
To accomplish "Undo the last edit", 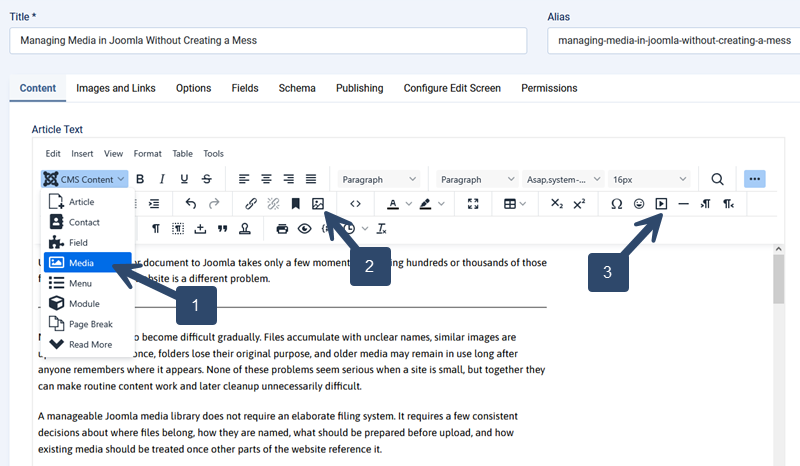I will [x=191, y=204].
